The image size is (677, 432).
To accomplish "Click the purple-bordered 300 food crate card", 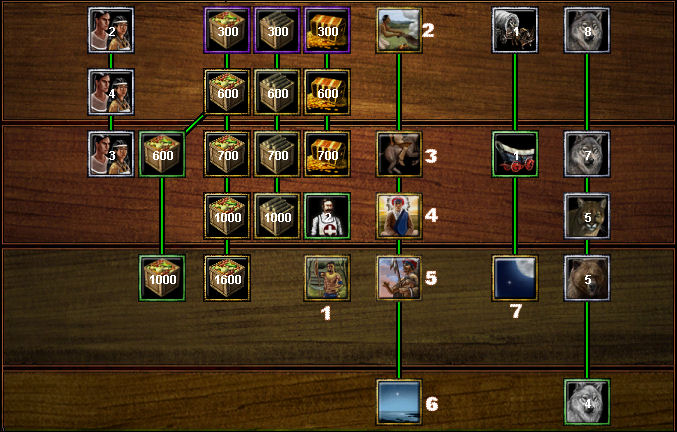I will (x=227, y=30).
